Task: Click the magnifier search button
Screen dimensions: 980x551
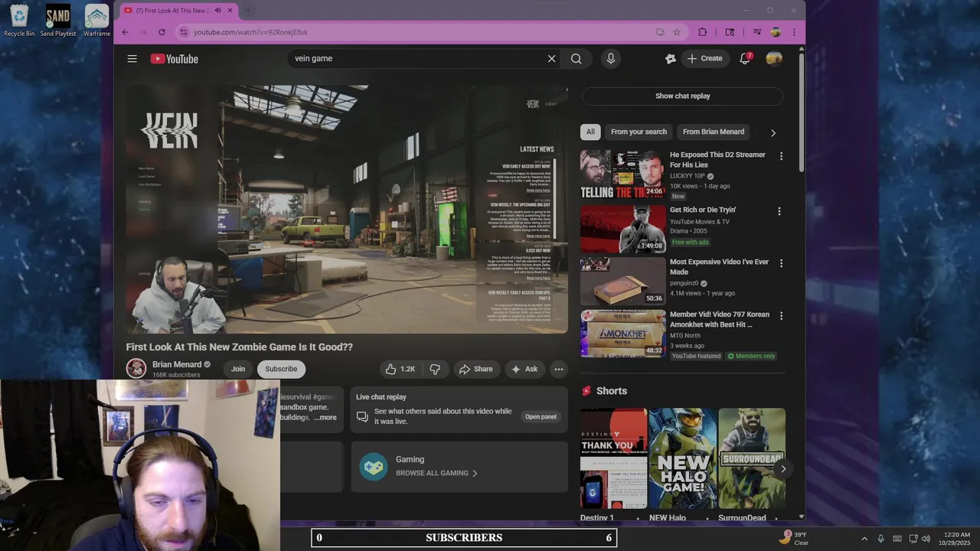Action: pyautogui.click(x=577, y=59)
